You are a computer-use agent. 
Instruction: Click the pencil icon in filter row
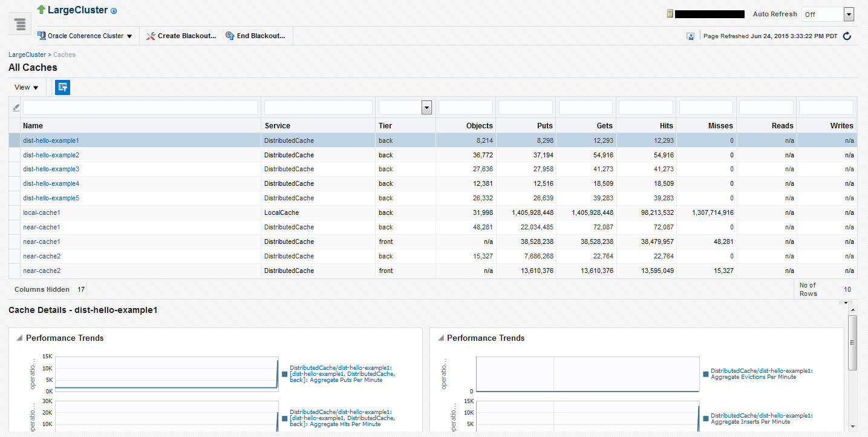pyautogui.click(x=16, y=108)
